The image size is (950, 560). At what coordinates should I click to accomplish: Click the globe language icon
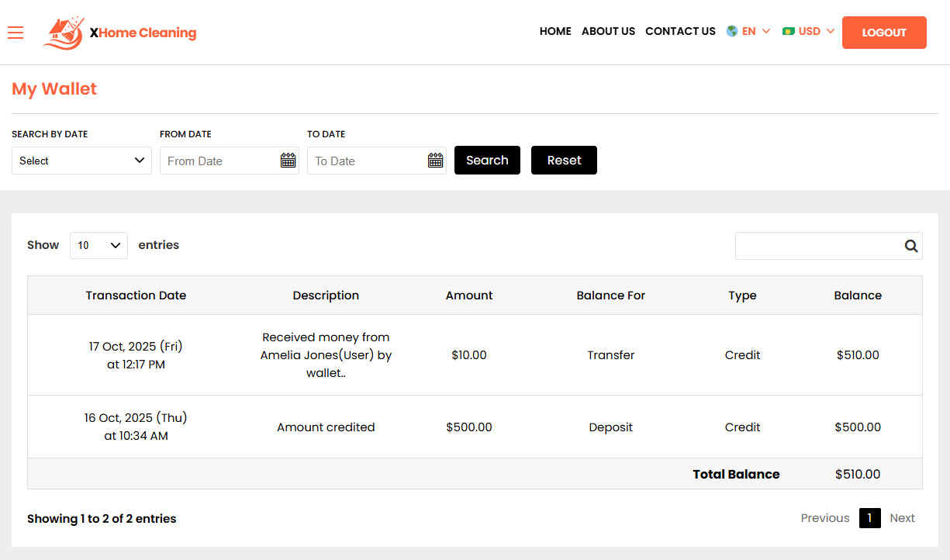(x=731, y=32)
